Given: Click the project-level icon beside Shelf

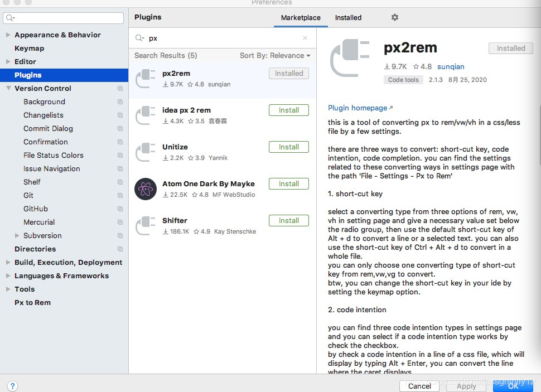Looking at the screenshot, I should tap(120, 182).
